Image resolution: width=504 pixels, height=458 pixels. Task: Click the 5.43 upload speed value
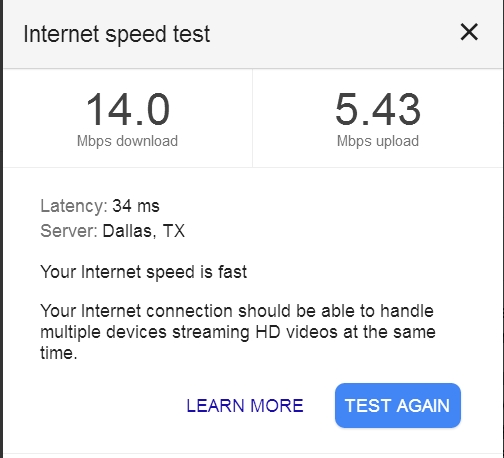(x=378, y=109)
